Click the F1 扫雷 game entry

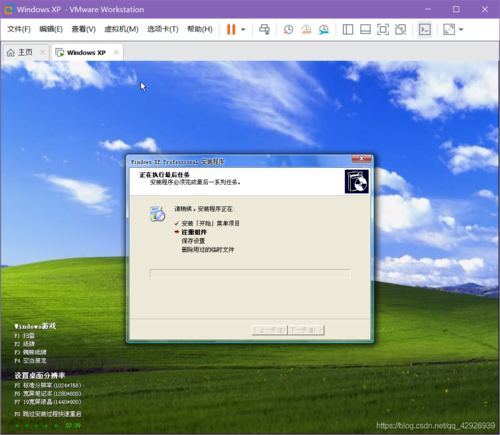pos(24,336)
